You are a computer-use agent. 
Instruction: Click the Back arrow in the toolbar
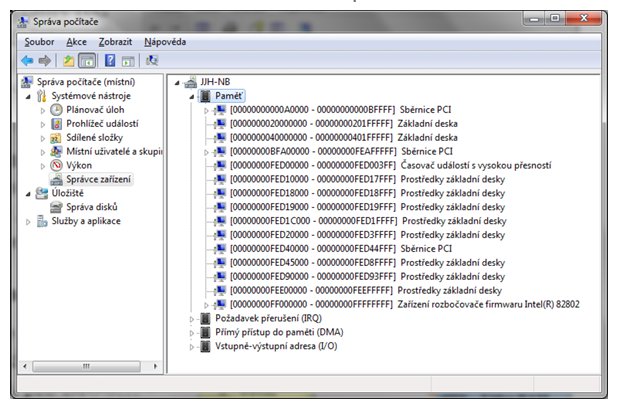(29, 60)
